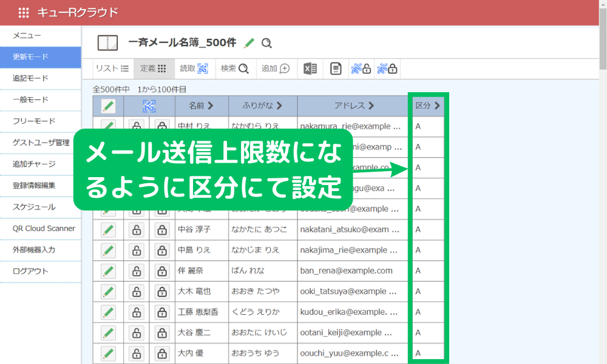Viewport: 607px width, 364px height.
Task: Click closed padlock in 伴 麗奈 row
Action: click(162, 271)
